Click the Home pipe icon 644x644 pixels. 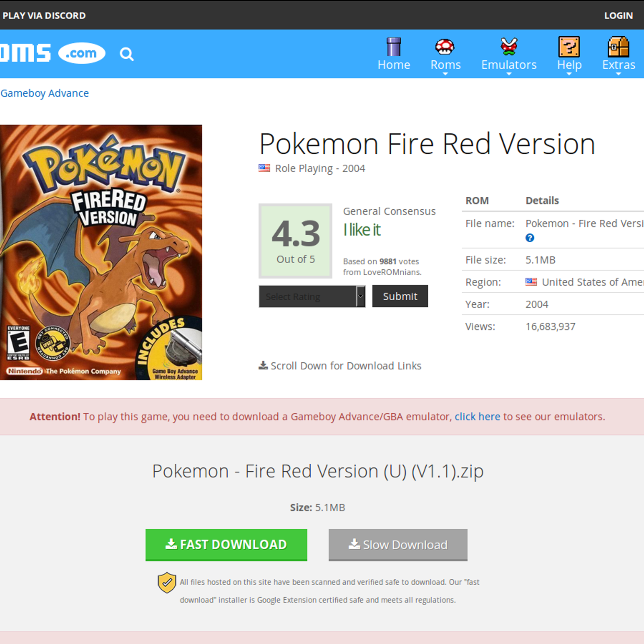point(394,47)
